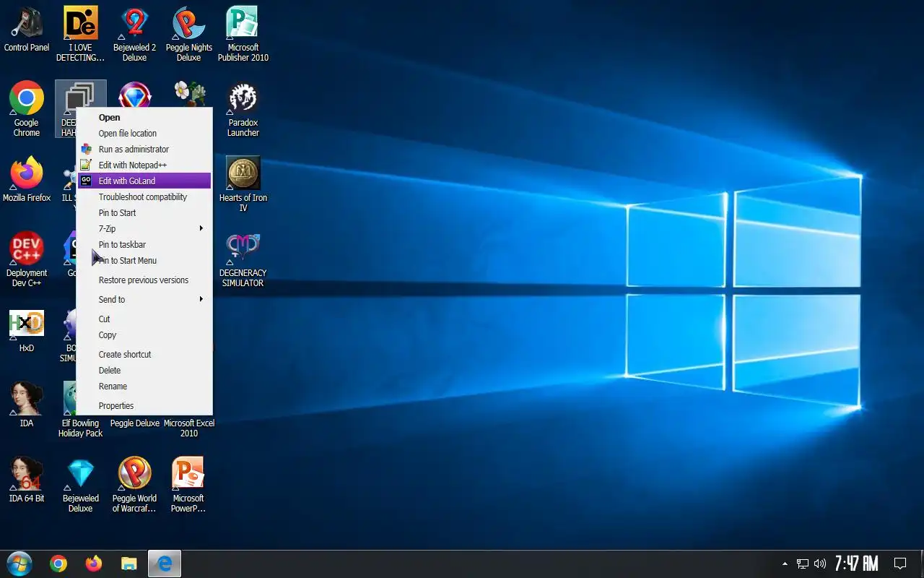The image size is (924, 578).
Task: Select DEGENERACY SIMULATOR desktop icon
Action: point(243,259)
